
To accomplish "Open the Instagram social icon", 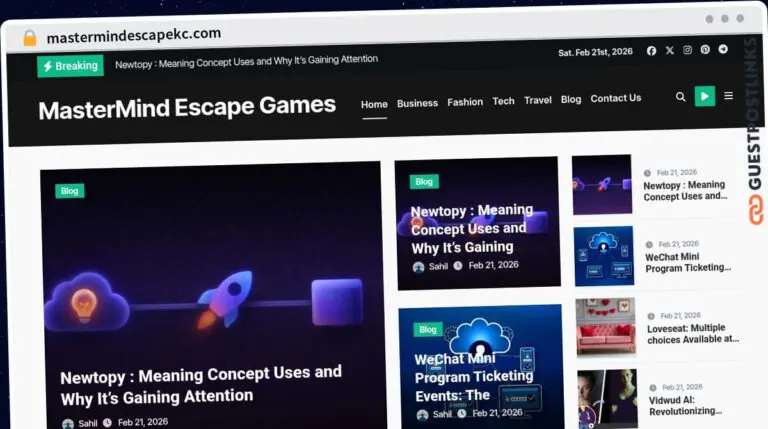I will [x=688, y=50].
